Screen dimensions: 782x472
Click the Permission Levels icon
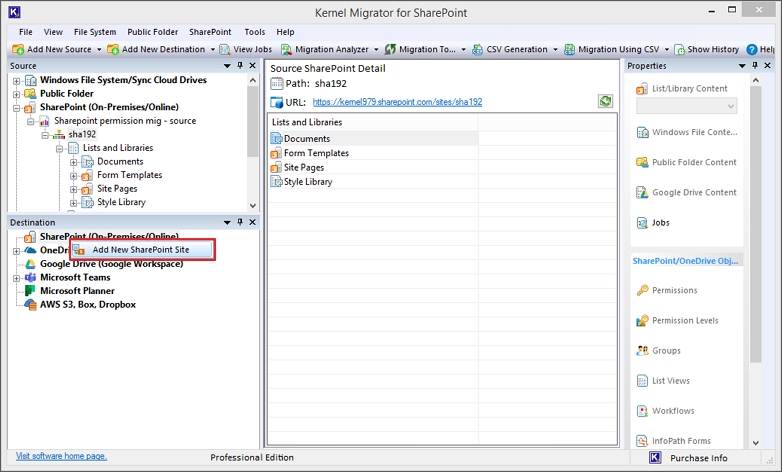pos(642,320)
